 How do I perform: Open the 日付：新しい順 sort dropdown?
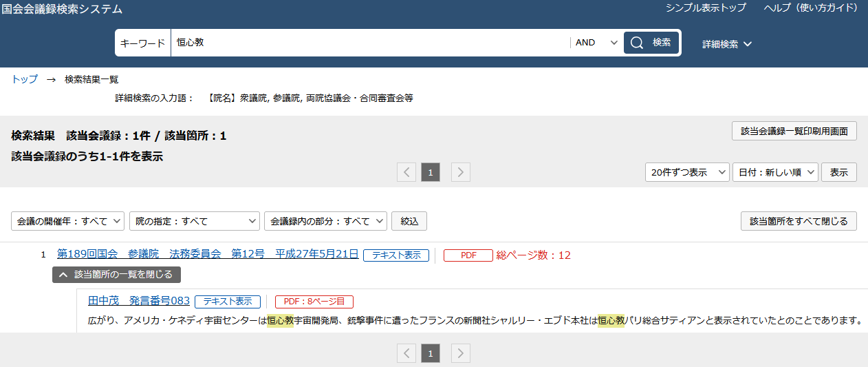point(775,172)
